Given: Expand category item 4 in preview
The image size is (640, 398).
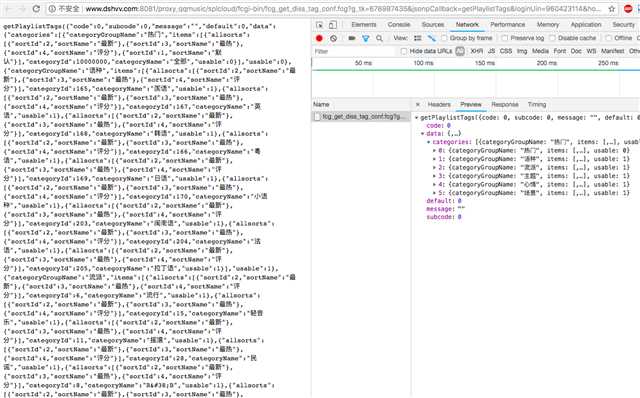Looking at the screenshot, I should tap(435, 185).
